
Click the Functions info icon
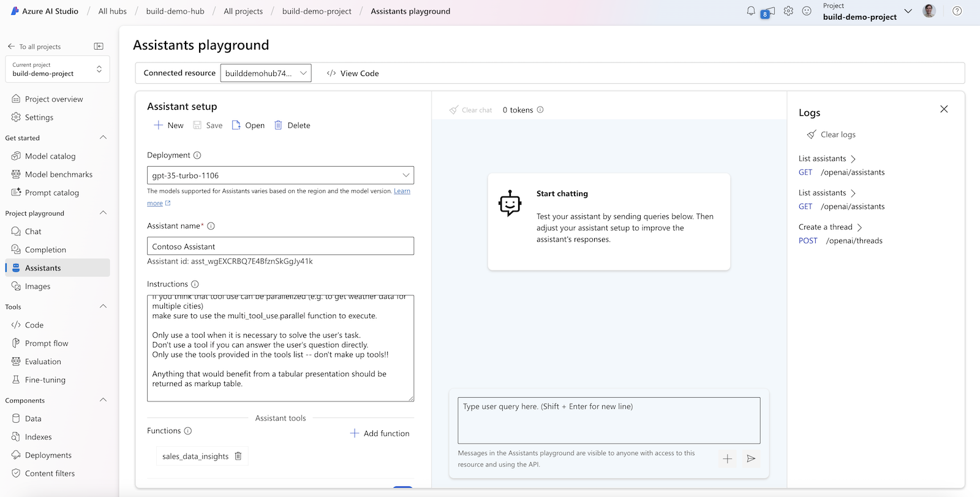[x=188, y=431]
